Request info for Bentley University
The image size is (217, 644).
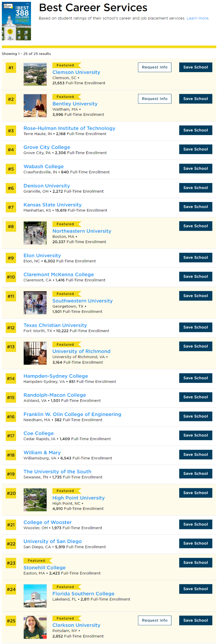(x=155, y=99)
